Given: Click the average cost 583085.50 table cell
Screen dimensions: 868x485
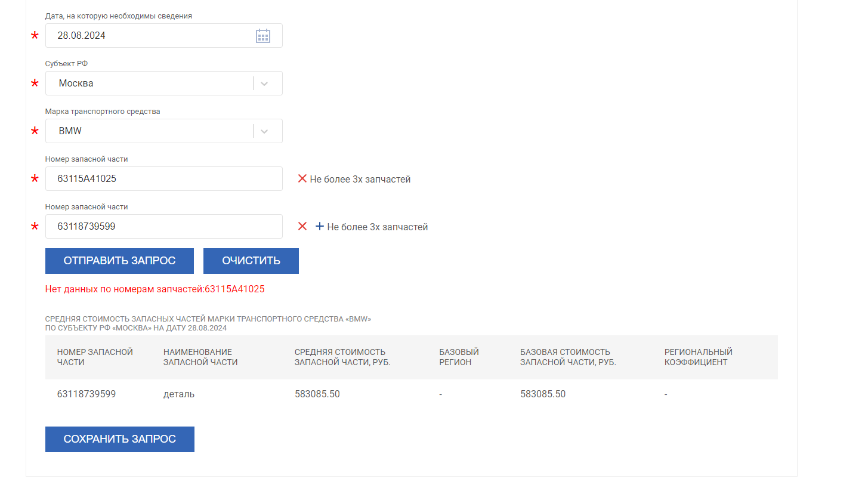Looking at the screenshot, I should (317, 394).
